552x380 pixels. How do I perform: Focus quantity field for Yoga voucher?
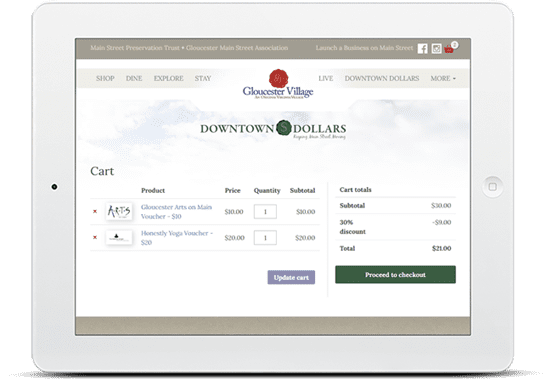[265, 238]
